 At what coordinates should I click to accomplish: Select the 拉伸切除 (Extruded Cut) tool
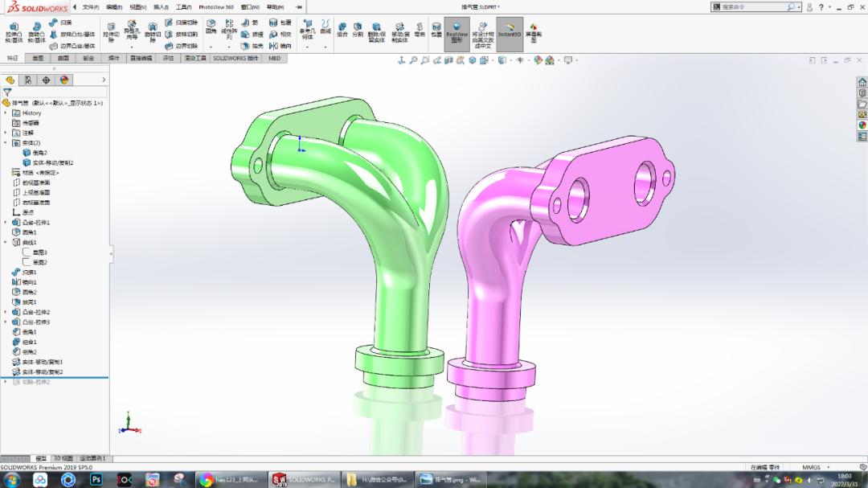tap(110, 31)
